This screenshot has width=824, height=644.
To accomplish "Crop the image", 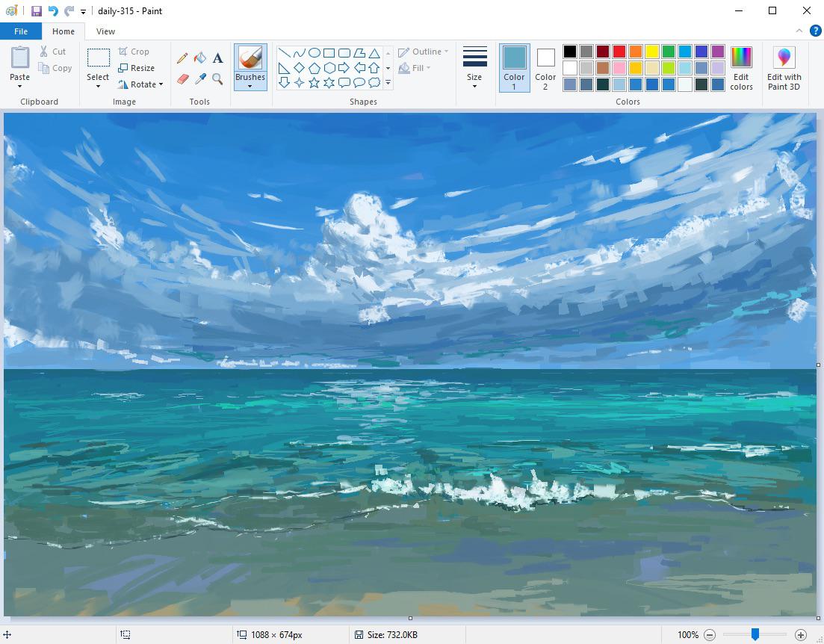I will pos(135,51).
